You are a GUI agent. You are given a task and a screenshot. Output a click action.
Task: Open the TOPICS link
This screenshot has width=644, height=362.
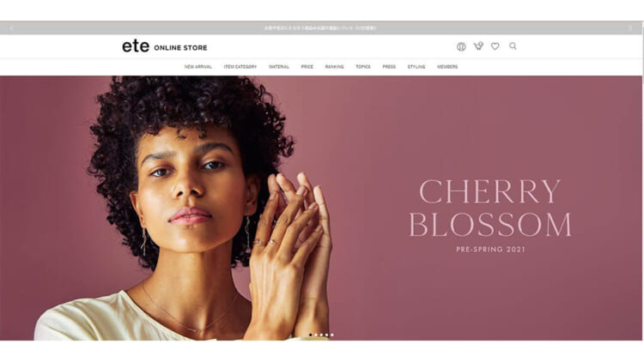click(363, 67)
